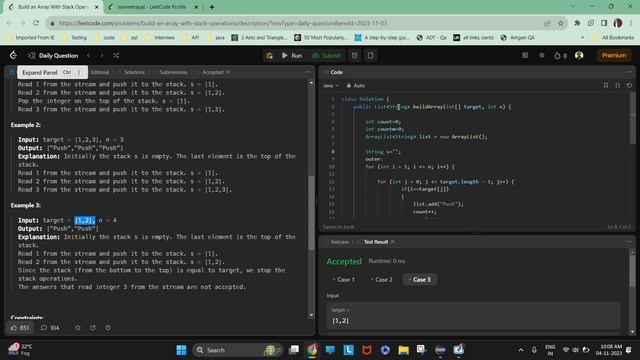Toggle the Auto setting in code editor
The height and width of the screenshot is (360, 640).
pos(356,86)
